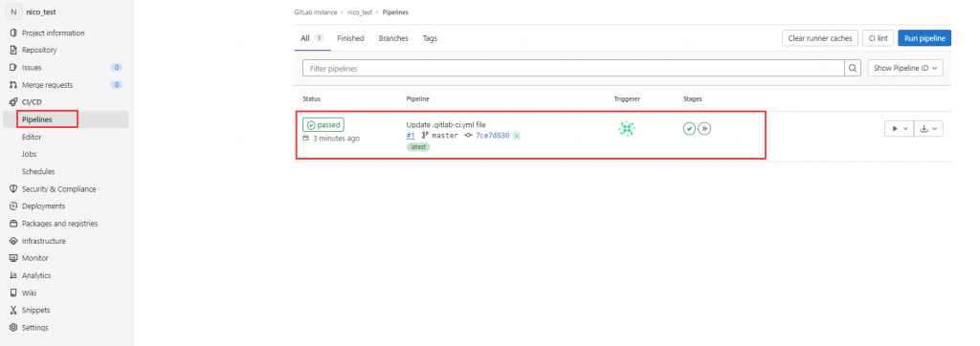Click the Deployments sidebar icon
This screenshot has height=346, width=980.
(13, 206)
